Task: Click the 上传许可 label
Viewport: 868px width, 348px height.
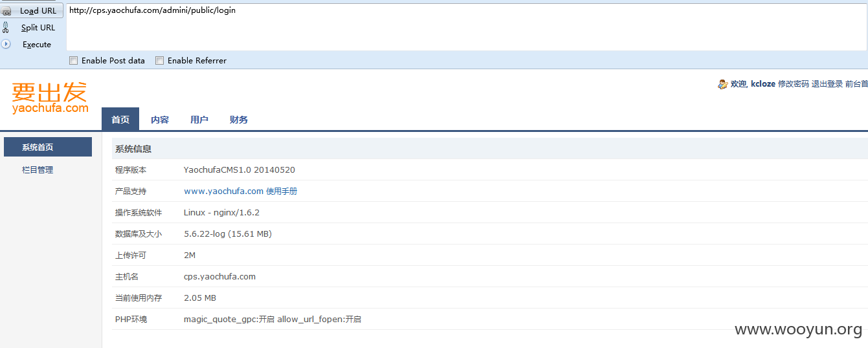Action: pyautogui.click(x=131, y=255)
